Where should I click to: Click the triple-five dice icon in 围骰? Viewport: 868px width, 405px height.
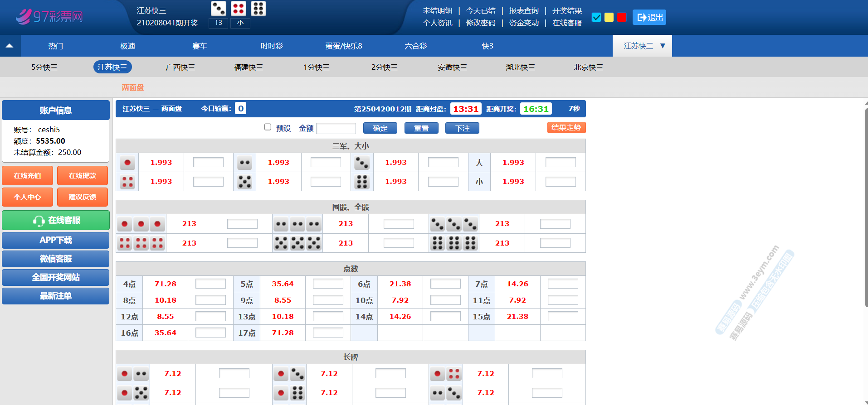pos(297,243)
